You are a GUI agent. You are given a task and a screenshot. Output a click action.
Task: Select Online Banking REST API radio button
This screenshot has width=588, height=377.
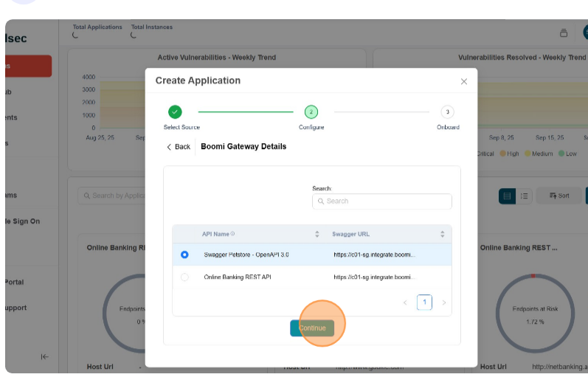[184, 277]
